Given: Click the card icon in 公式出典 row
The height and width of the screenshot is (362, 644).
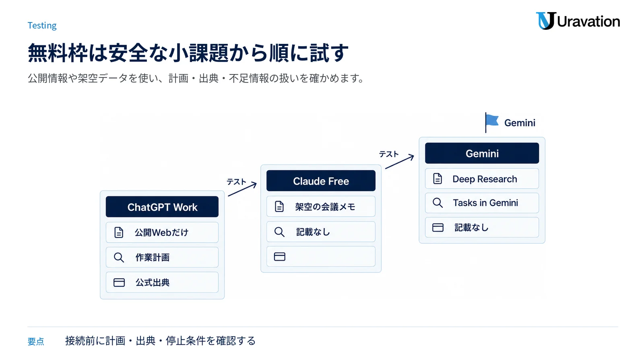Looking at the screenshot, I should coord(119,282).
